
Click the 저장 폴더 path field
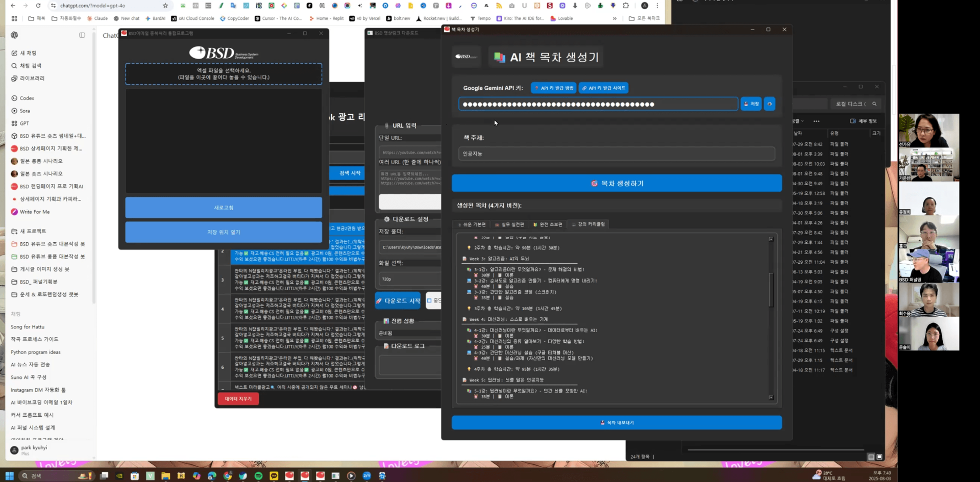(x=410, y=247)
